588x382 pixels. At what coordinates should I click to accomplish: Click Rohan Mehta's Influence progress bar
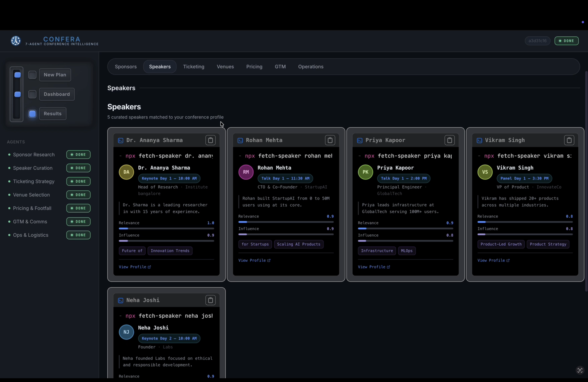pos(286,234)
